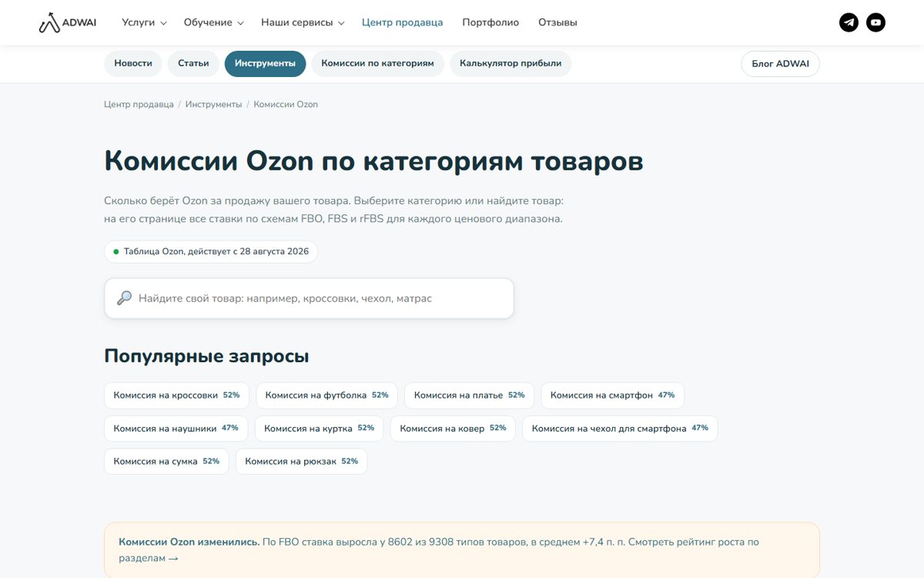The image size is (924, 578).
Task: Select the Инструменты tab
Action: (265, 64)
